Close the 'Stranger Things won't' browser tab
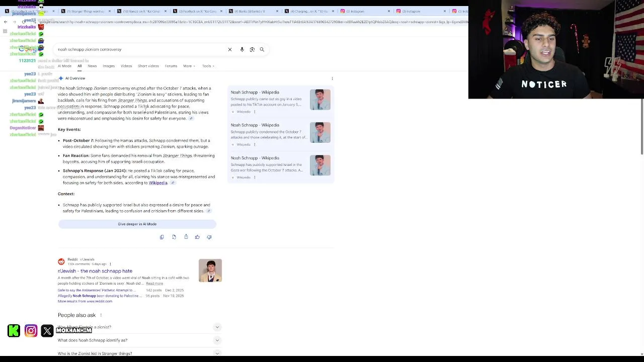644x362 pixels. pyautogui.click(x=109, y=11)
